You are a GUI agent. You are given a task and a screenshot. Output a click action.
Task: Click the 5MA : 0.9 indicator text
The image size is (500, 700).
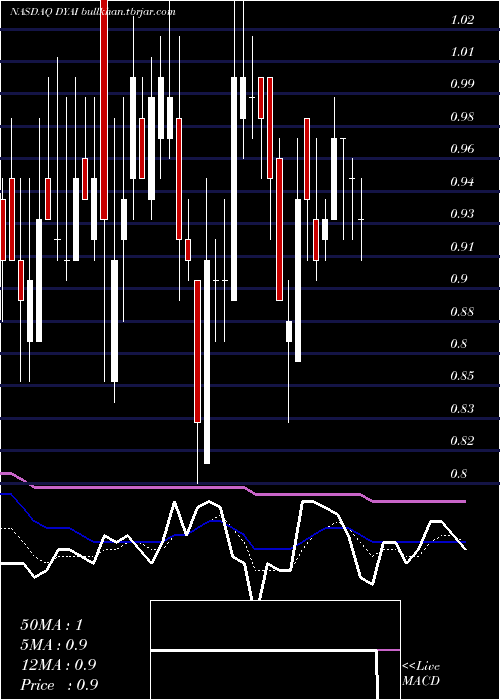(54, 645)
